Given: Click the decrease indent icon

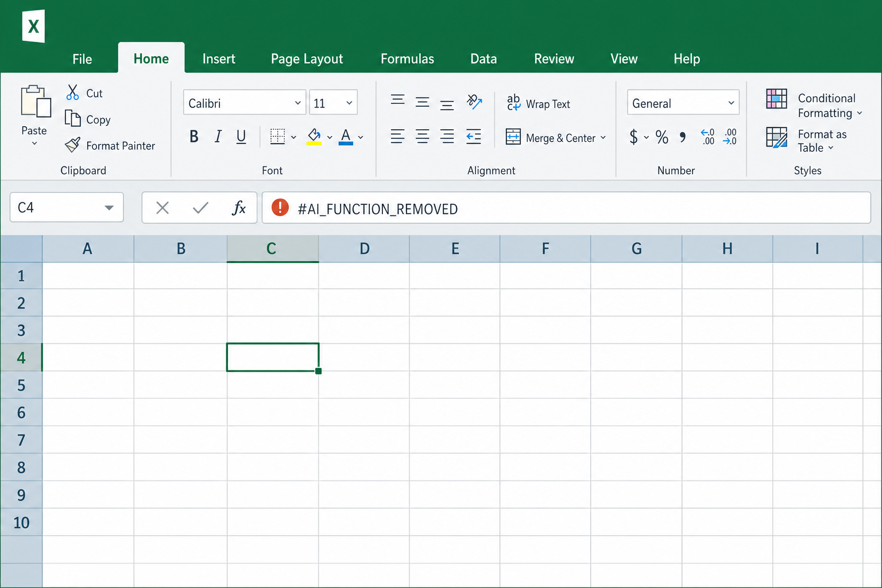Looking at the screenshot, I should pyautogui.click(x=474, y=137).
